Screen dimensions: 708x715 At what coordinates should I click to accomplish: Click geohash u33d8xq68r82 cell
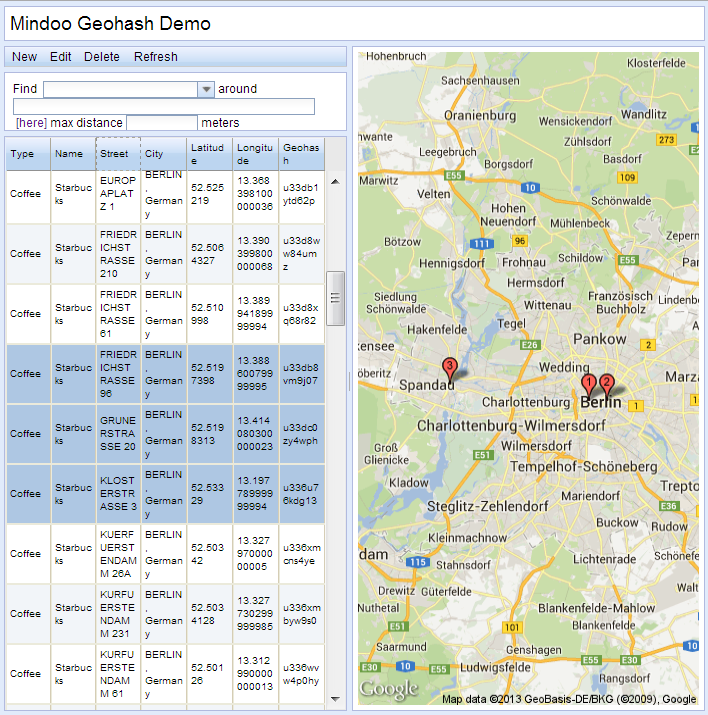[x=302, y=314]
